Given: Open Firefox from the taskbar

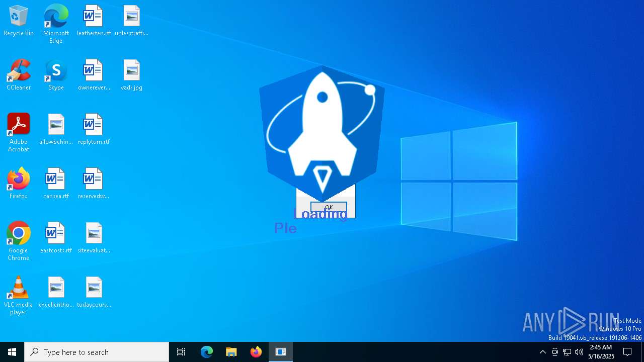Looking at the screenshot, I should 256,352.
